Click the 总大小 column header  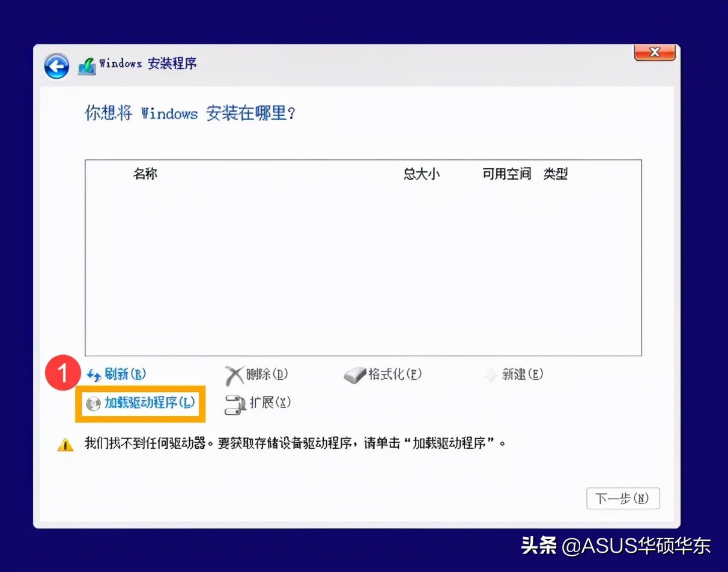pyautogui.click(x=422, y=174)
